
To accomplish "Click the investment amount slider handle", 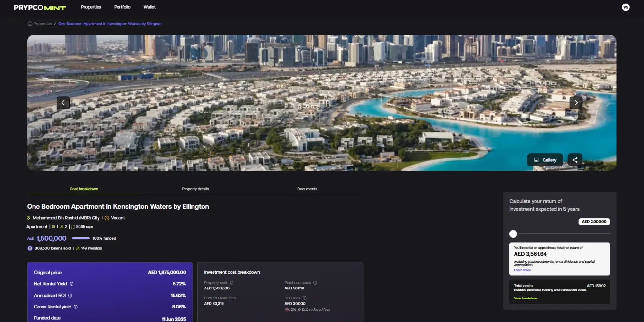I will (514, 234).
